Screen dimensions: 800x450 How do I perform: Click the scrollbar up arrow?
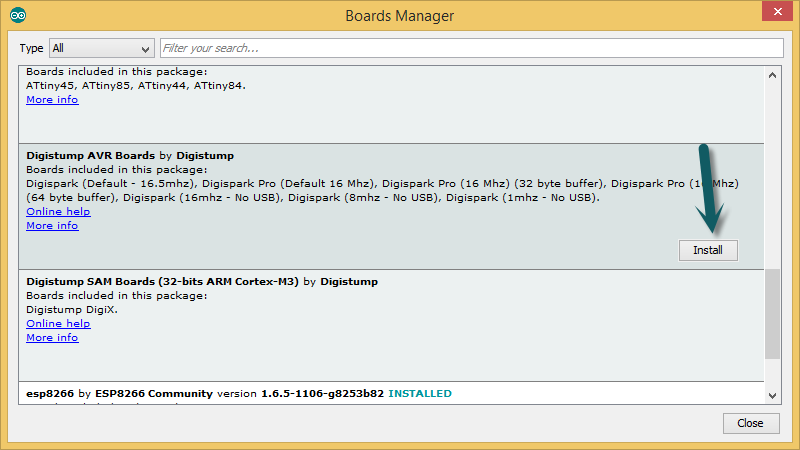(773, 75)
